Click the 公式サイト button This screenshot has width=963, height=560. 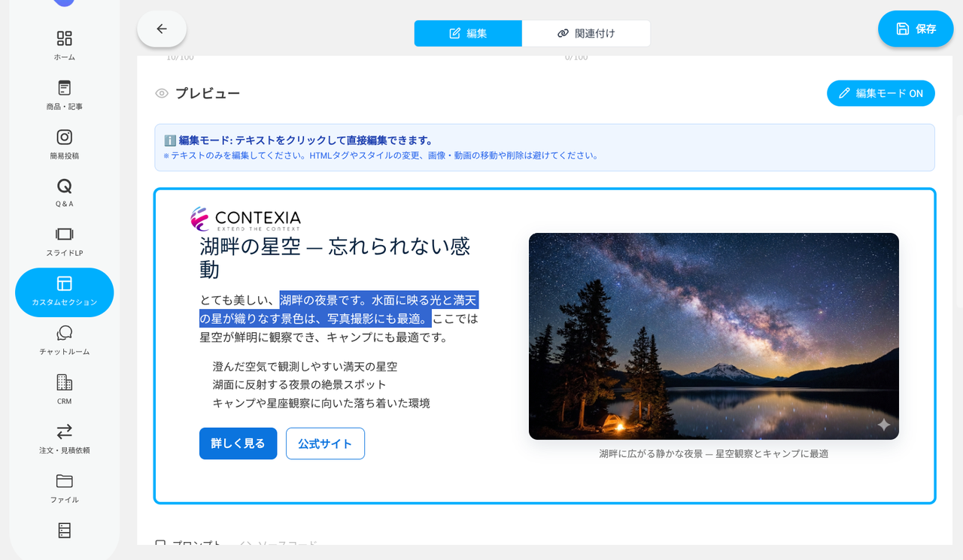coord(325,443)
